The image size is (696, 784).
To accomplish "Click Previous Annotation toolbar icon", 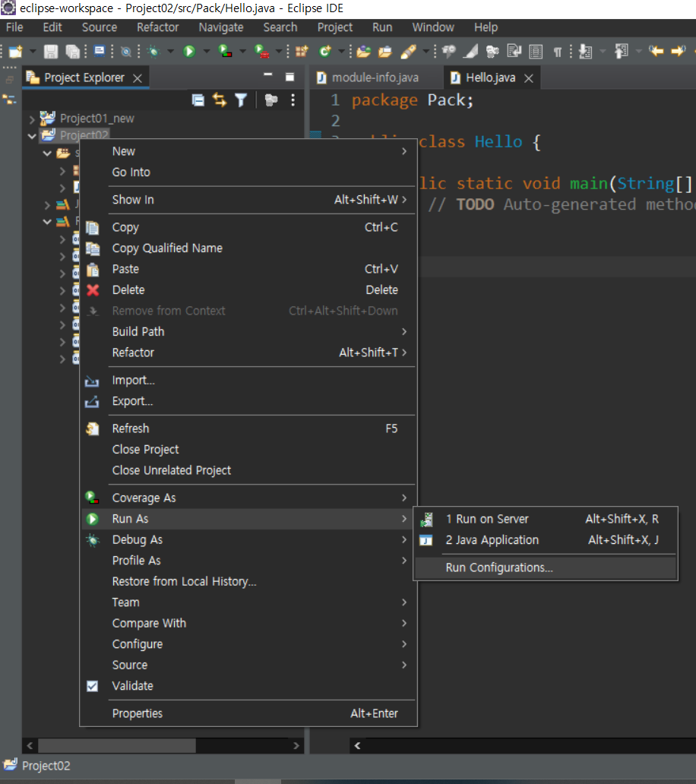I will [622, 51].
